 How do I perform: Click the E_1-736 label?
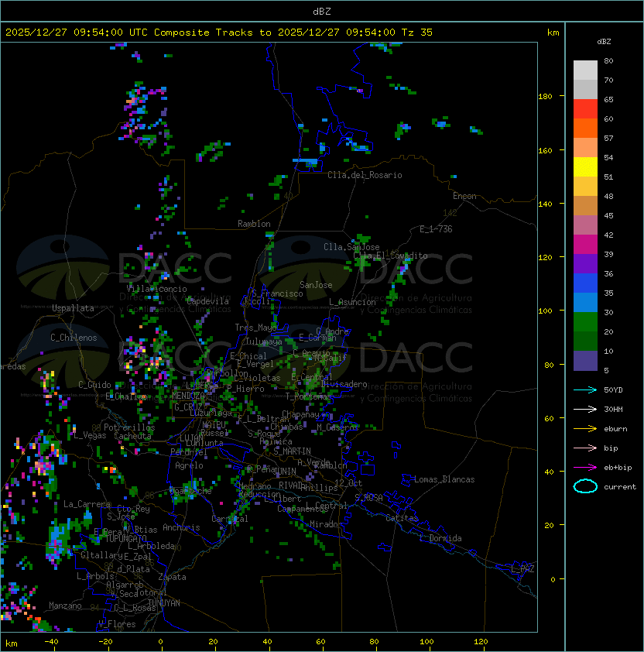coord(436,228)
